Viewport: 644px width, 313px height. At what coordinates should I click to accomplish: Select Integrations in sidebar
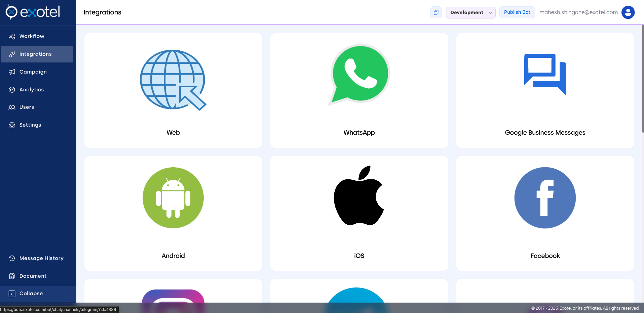coord(37,54)
